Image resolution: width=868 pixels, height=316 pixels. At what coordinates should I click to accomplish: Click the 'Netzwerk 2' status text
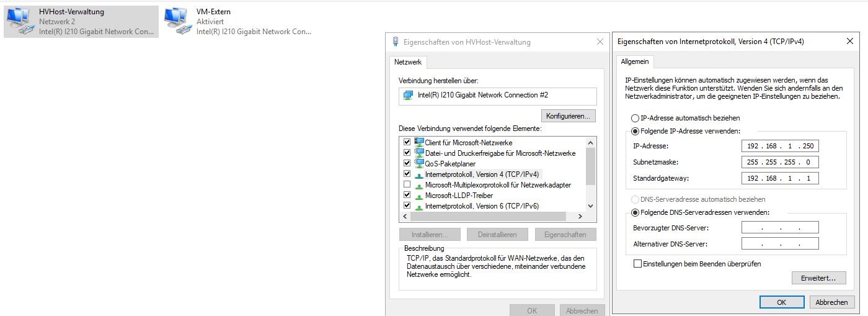[x=57, y=22]
